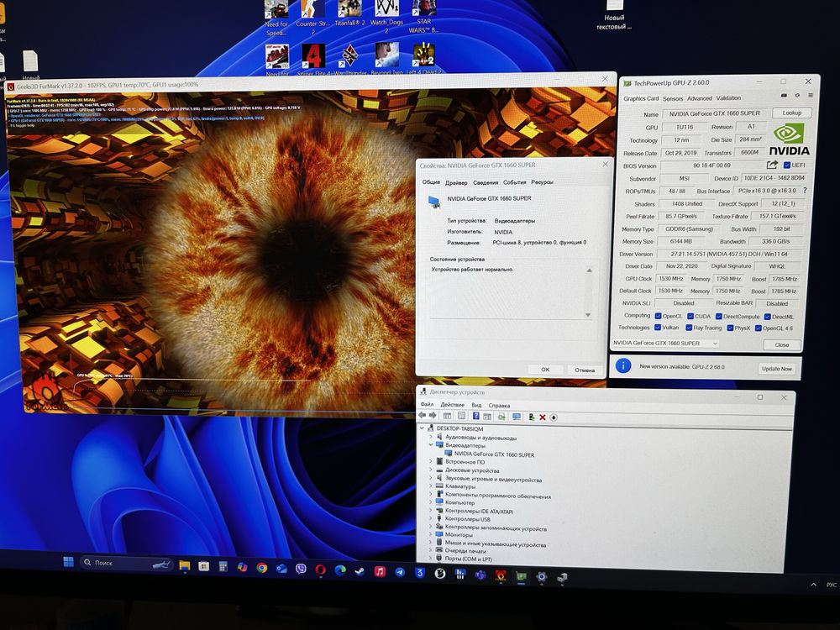Open the Сведения tab in properties dialog

click(x=486, y=182)
